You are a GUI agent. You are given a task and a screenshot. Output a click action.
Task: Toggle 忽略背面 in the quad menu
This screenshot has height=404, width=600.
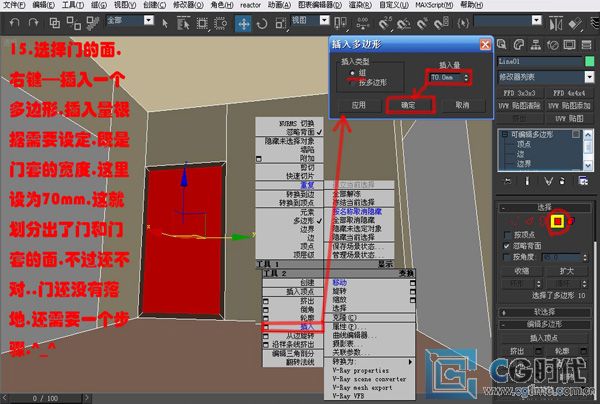coord(300,132)
